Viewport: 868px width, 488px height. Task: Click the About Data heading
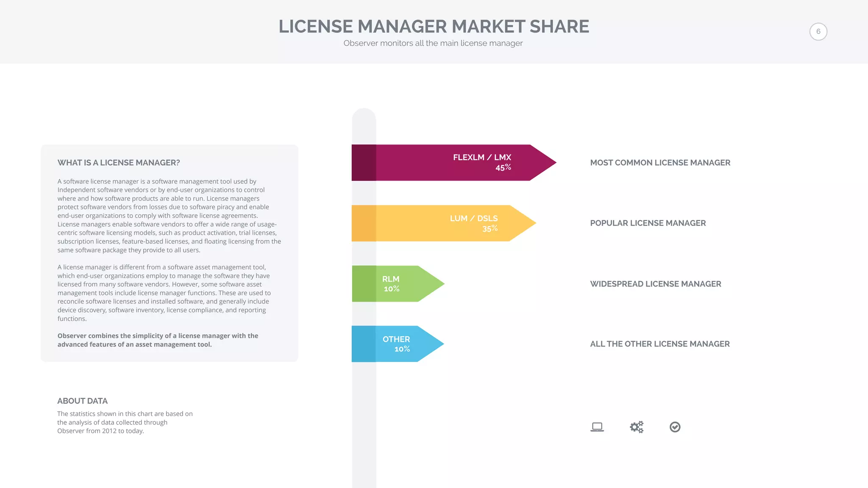click(82, 401)
